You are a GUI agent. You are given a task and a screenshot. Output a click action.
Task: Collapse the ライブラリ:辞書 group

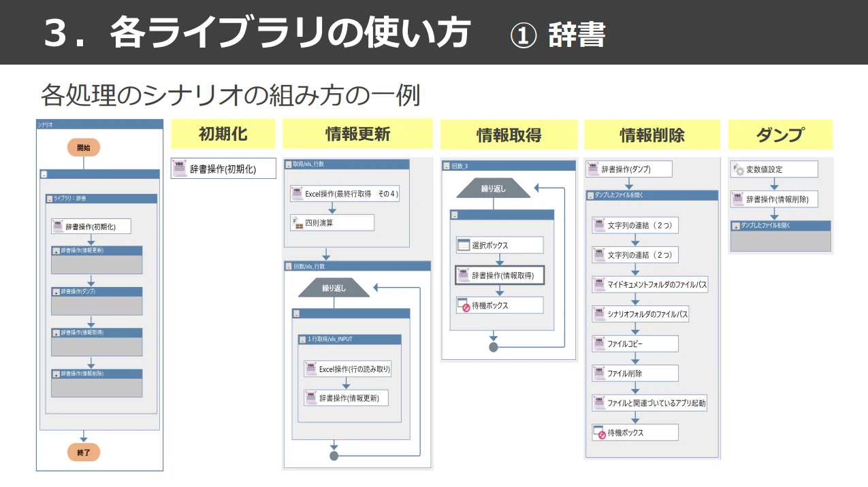coord(49,199)
